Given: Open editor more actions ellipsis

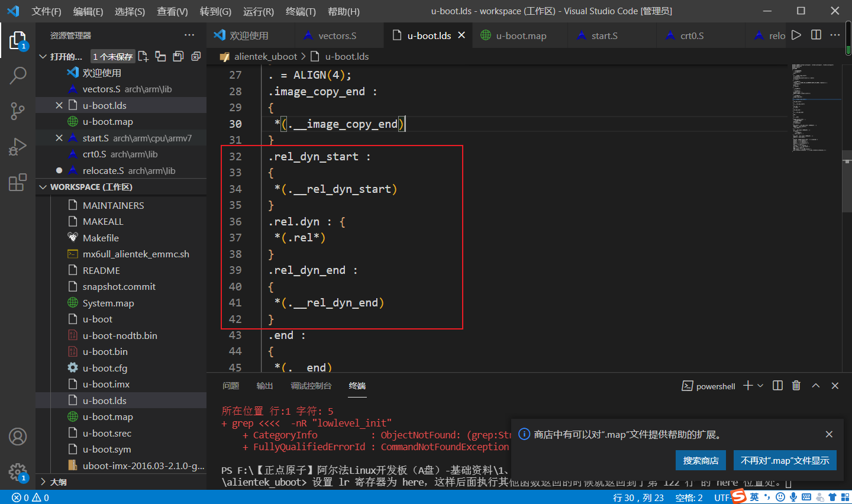Looking at the screenshot, I should pyautogui.click(x=835, y=35).
